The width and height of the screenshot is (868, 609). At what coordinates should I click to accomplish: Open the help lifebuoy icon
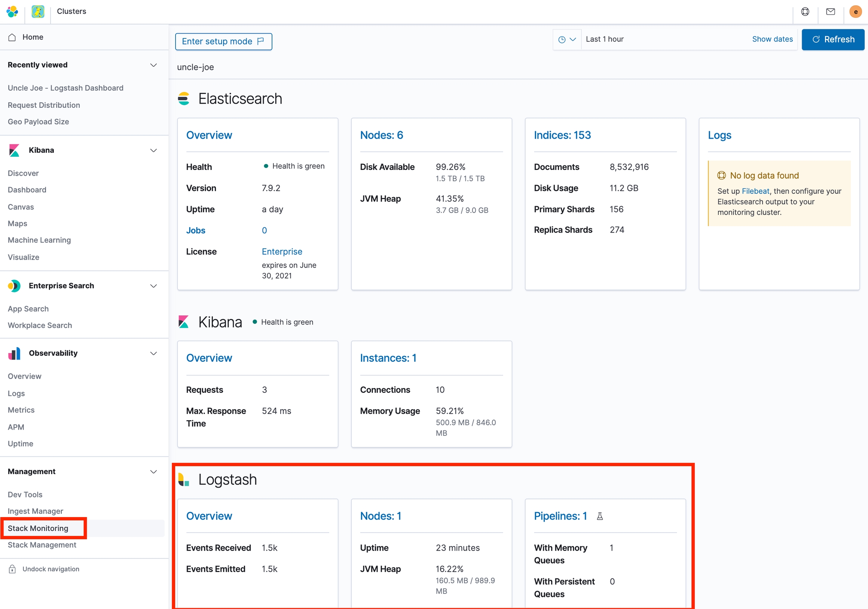[805, 11]
